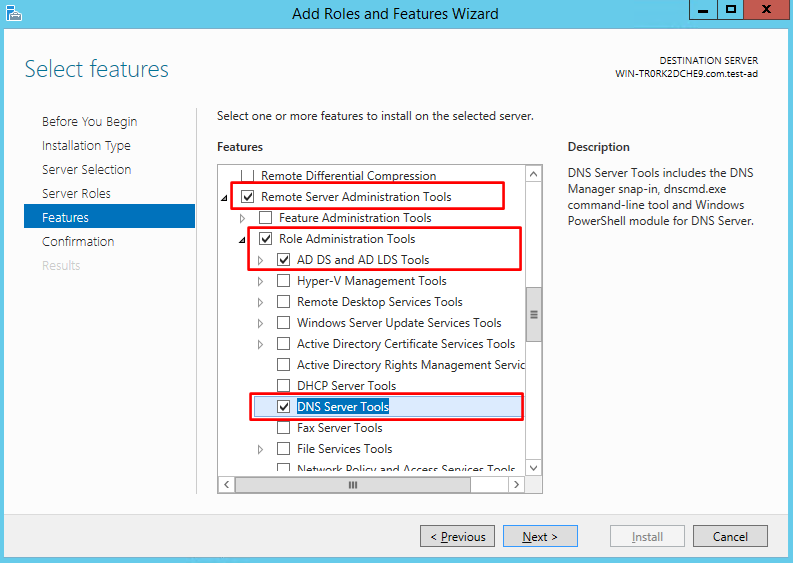This screenshot has width=793, height=563.
Task: Tick the Fax Server Tools checkbox
Action: (284, 428)
